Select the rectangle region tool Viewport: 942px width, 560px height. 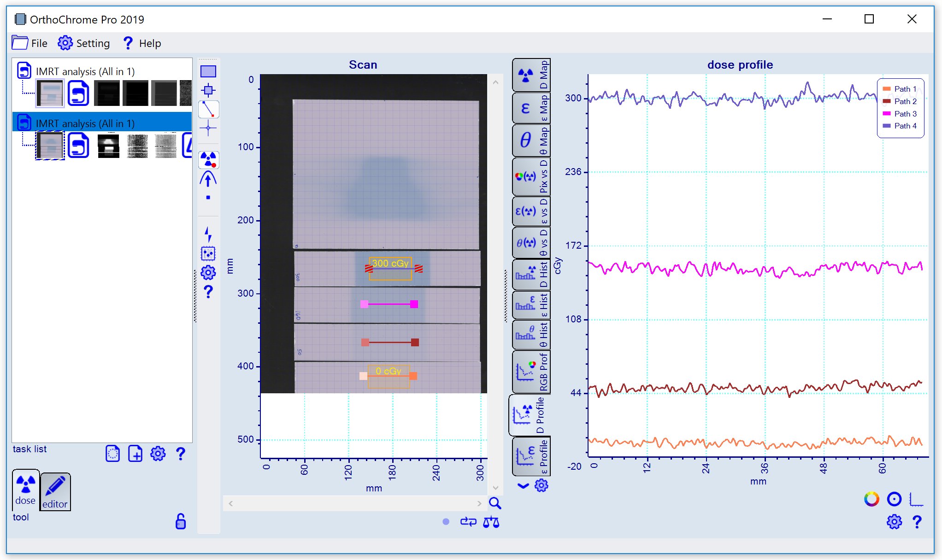coord(208,71)
